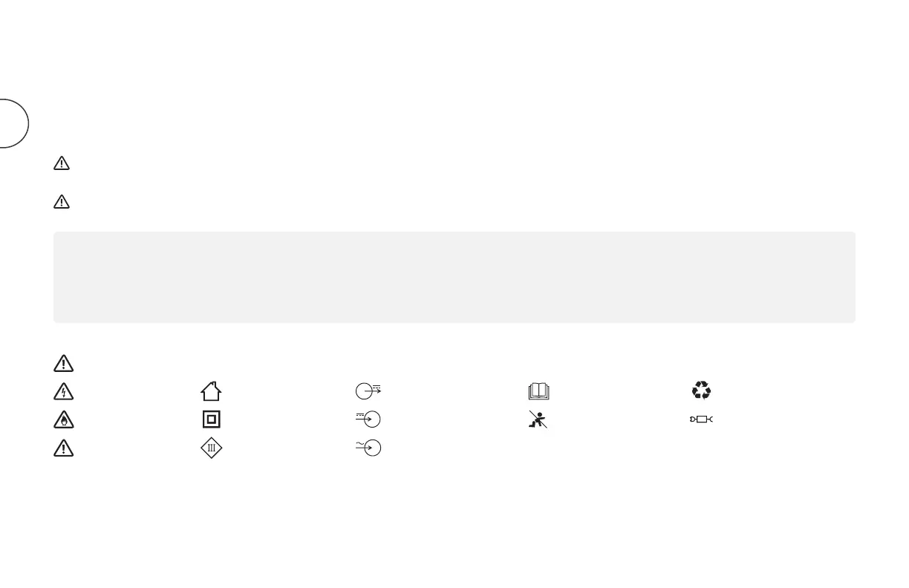909x588 pixels.
Task: Click the DC output circle-arrow icon
Action: (x=368, y=391)
